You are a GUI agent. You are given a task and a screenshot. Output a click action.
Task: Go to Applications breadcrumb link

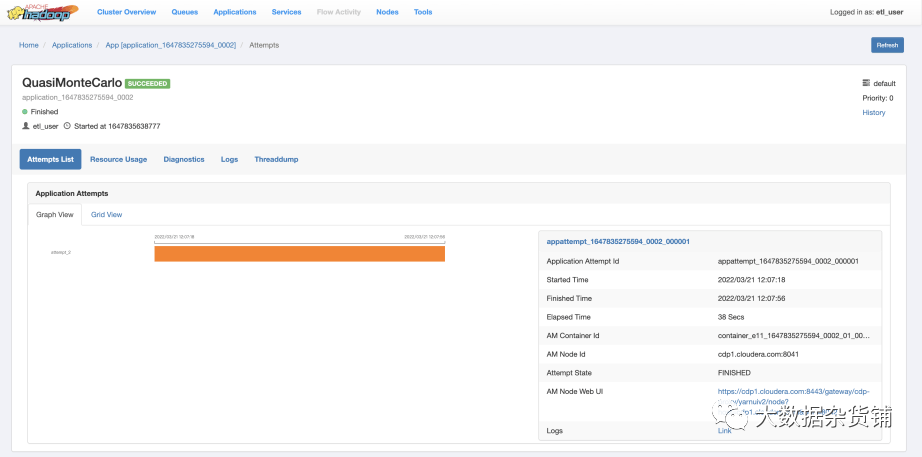(x=72, y=45)
